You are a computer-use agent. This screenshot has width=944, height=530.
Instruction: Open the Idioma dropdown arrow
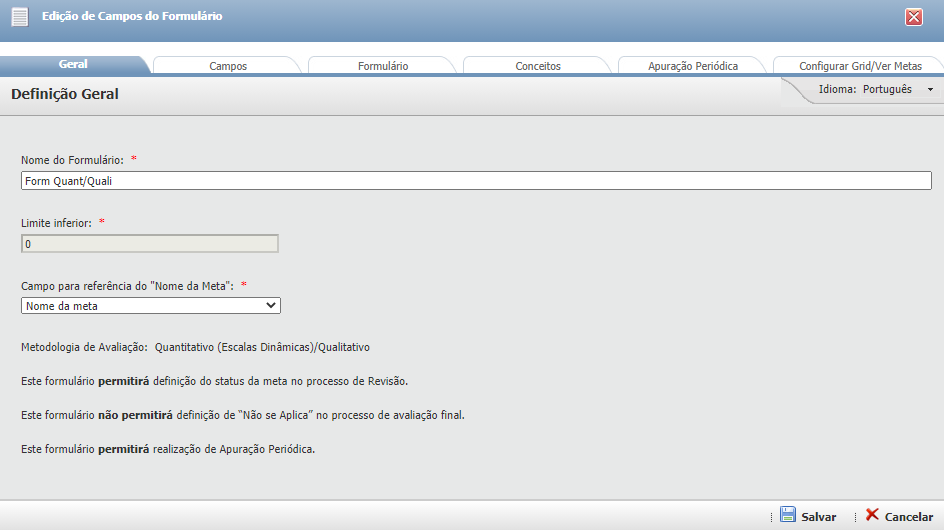(x=930, y=90)
